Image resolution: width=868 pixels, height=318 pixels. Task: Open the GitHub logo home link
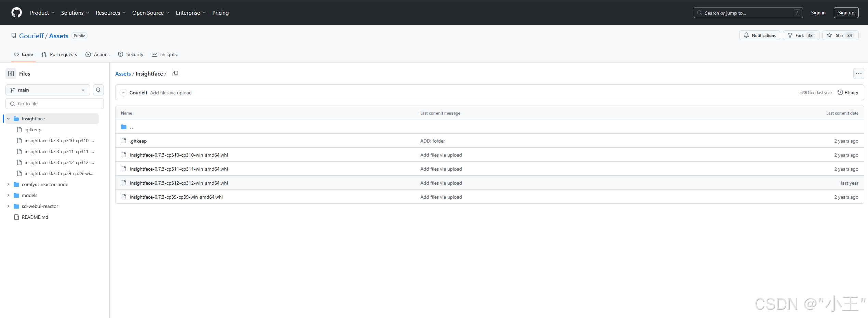[16, 13]
